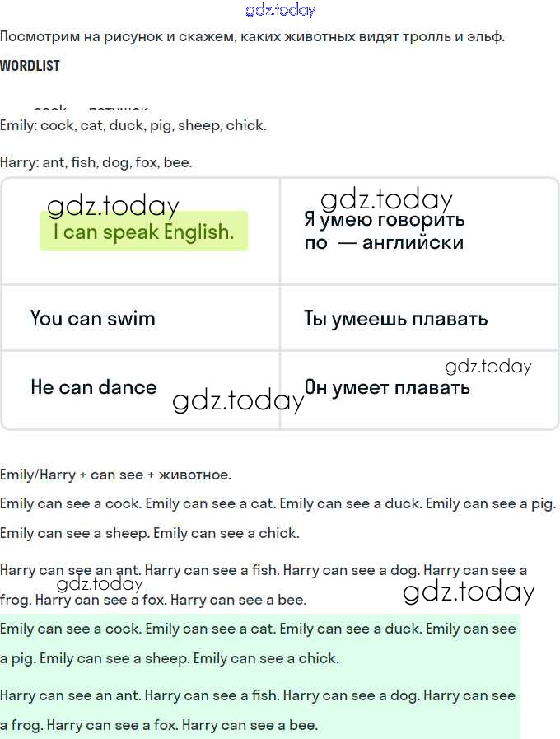This screenshot has height=739, width=560.
Task: Click the green-highlighted 'a pig. Emily can see a sheep' line
Action: 169,658
